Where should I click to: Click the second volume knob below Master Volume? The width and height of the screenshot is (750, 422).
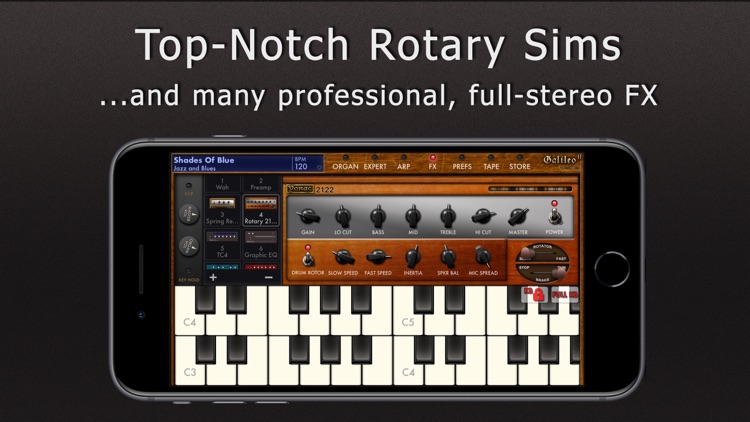(x=188, y=246)
